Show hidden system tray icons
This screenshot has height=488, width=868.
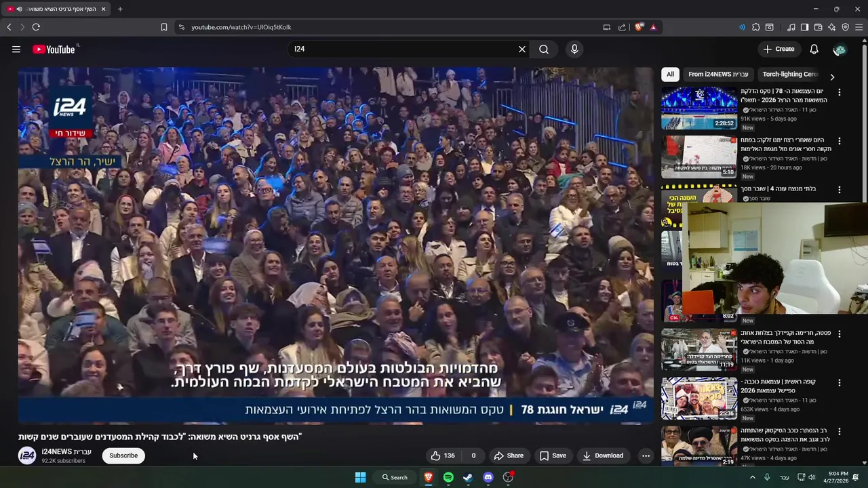click(752, 477)
